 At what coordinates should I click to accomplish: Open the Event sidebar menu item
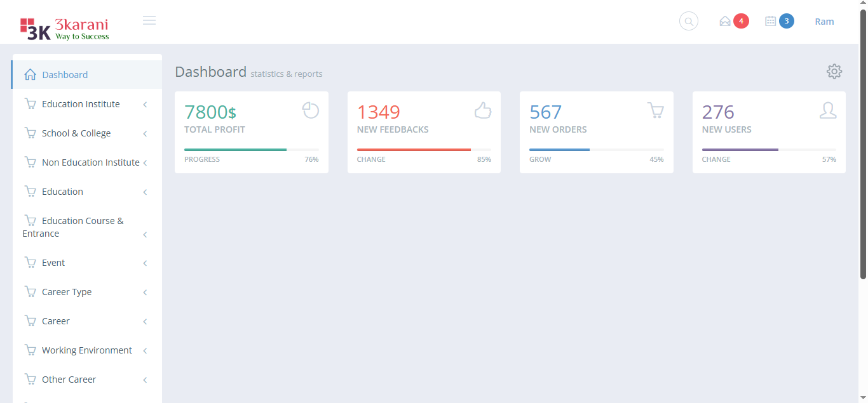[x=53, y=263]
